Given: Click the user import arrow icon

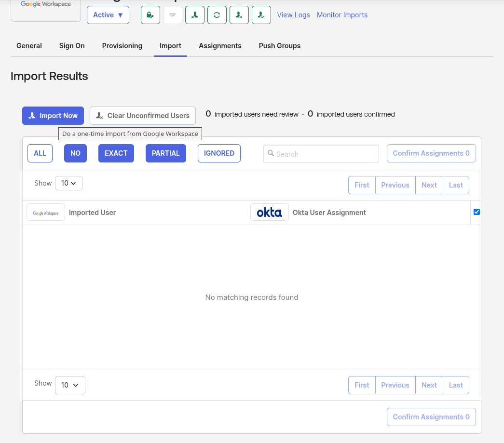Looking at the screenshot, I should click(x=194, y=15).
